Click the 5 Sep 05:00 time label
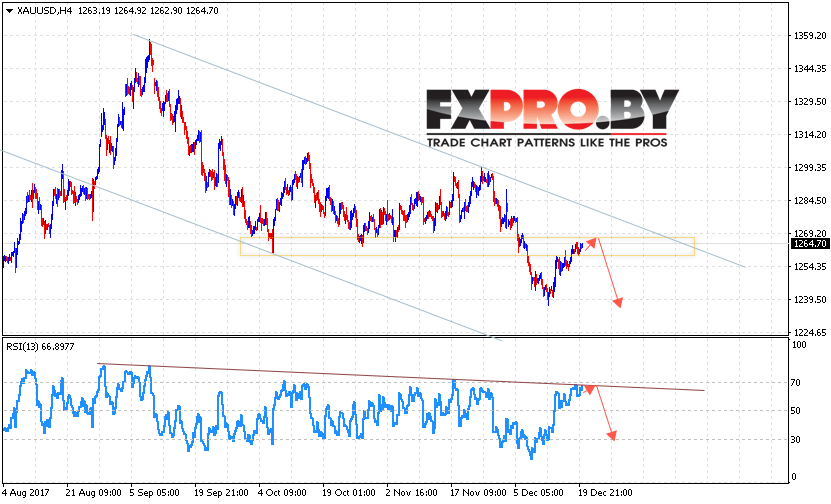 [155, 492]
